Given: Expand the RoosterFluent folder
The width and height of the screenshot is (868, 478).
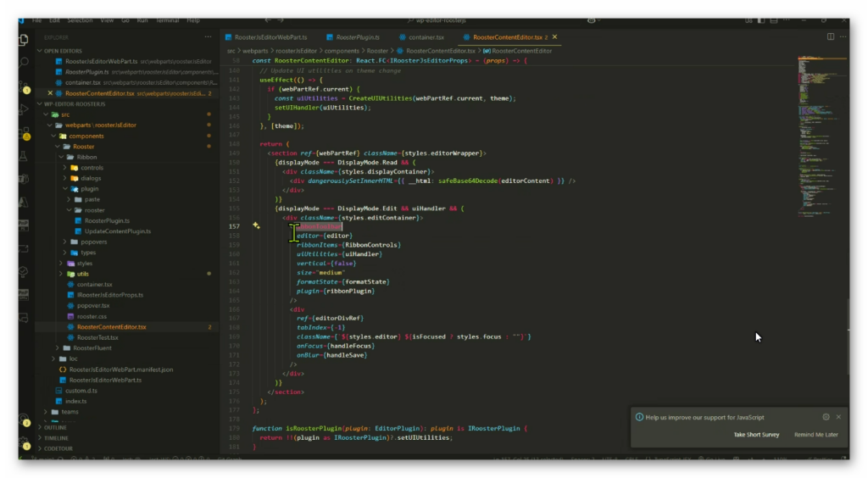Looking at the screenshot, I should (x=93, y=347).
